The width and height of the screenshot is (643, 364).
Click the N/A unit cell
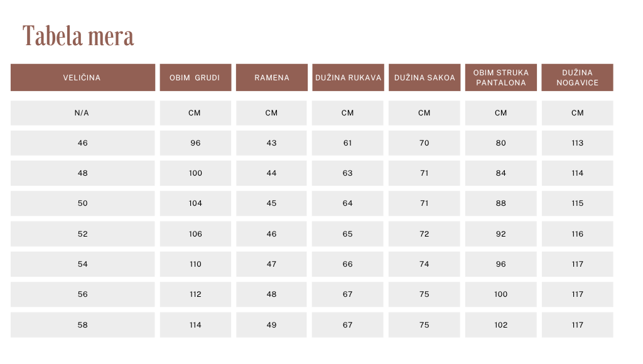pos(83,113)
